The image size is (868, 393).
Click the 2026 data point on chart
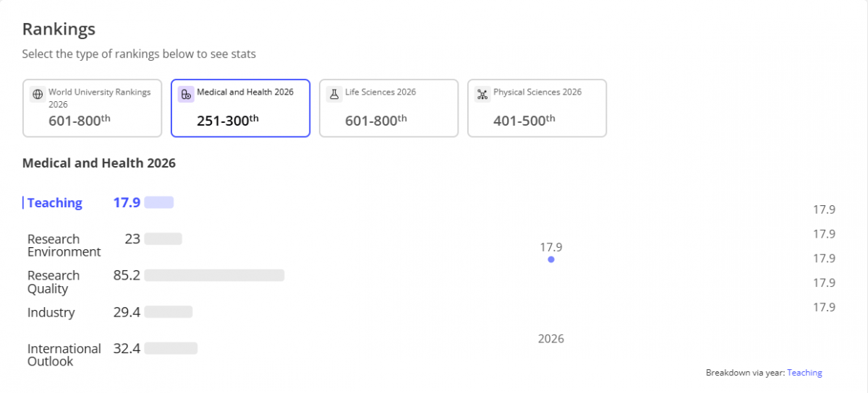pyautogui.click(x=551, y=259)
